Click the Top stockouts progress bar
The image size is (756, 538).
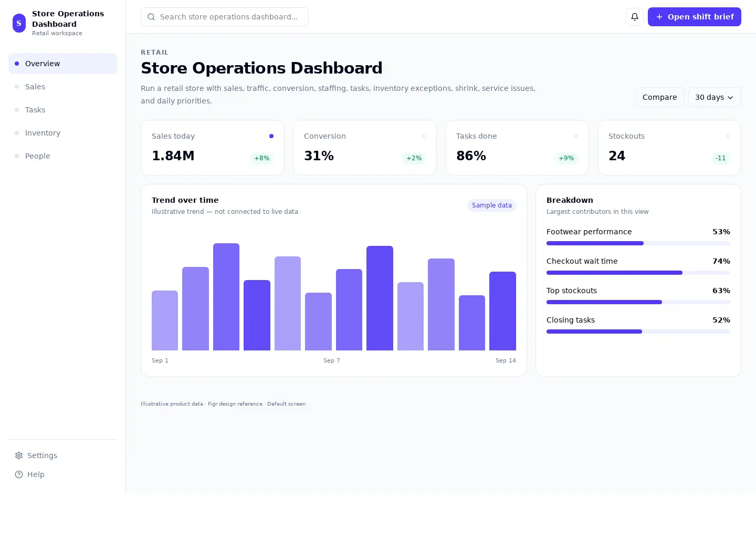click(638, 302)
